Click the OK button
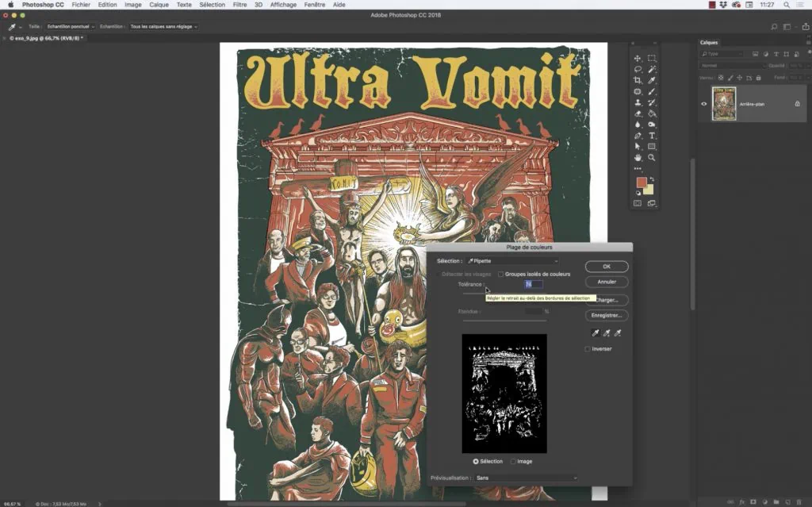The height and width of the screenshot is (507, 812). pos(607,267)
